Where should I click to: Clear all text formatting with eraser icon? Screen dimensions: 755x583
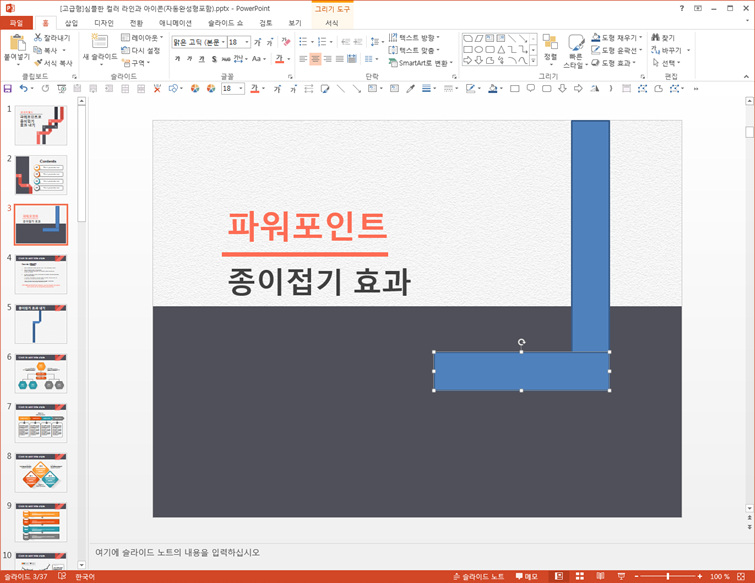(286, 42)
